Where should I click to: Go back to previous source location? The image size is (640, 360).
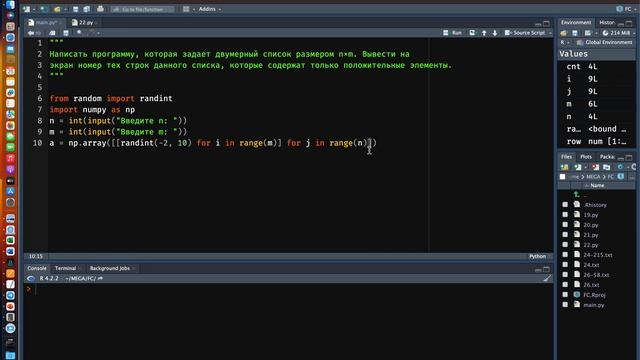click(x=31, y=33)
